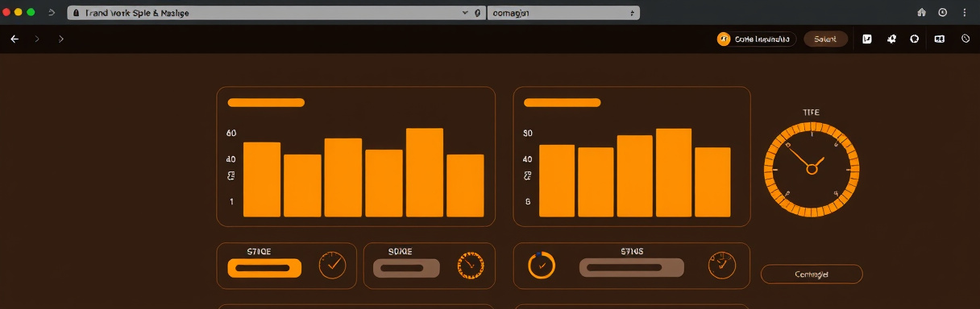
Task: Click the circular ring icon in the toolbar
Action: pyautogui.click(x=915, y=39)
